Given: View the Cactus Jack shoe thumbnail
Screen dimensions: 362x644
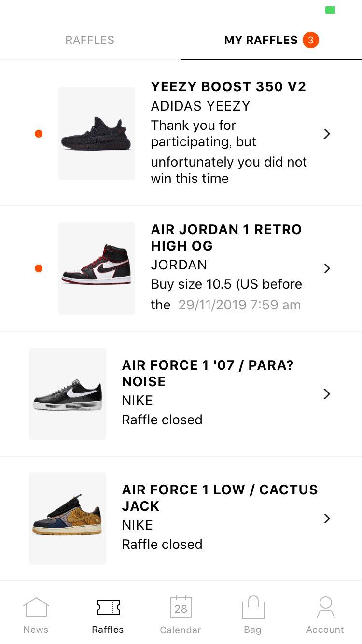Looking at the screenshot, I should click(68, 518).
